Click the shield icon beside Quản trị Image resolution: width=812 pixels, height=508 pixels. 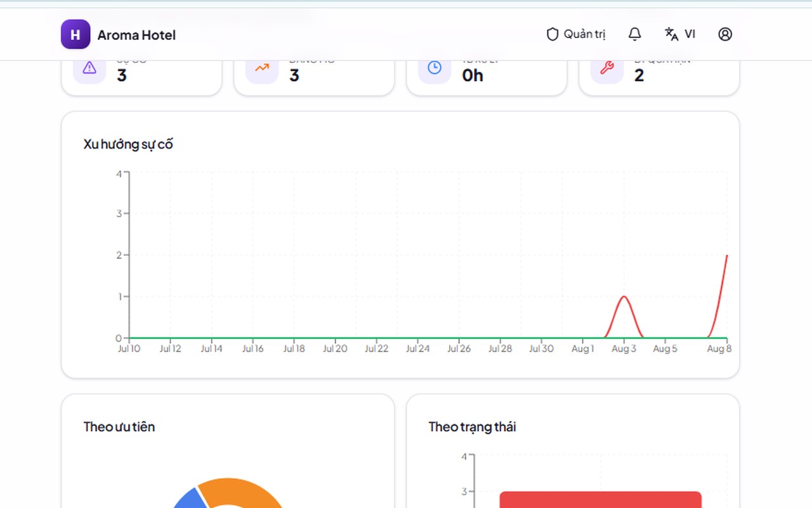tap(553, 34)
